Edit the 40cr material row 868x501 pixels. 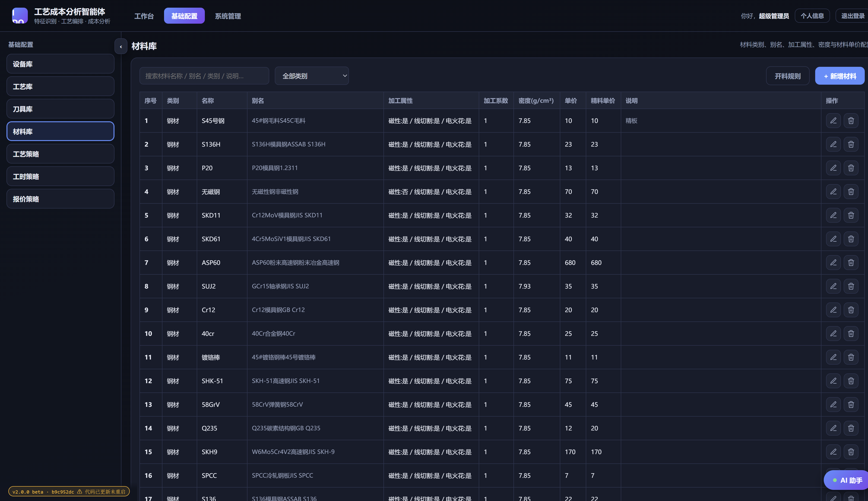(x=833, y=334)
